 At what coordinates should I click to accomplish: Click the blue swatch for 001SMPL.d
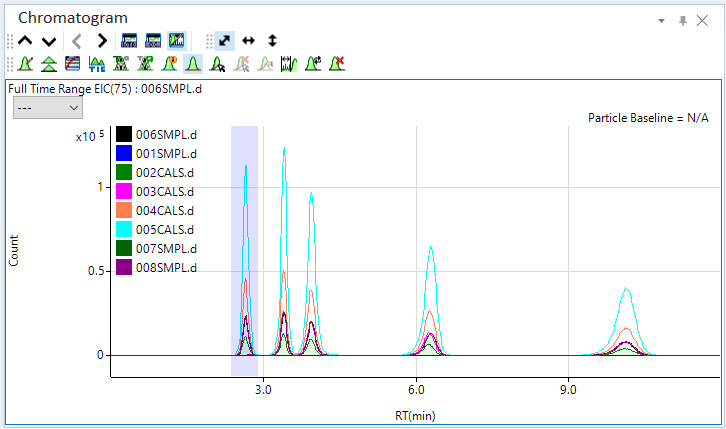click(124, 153)
